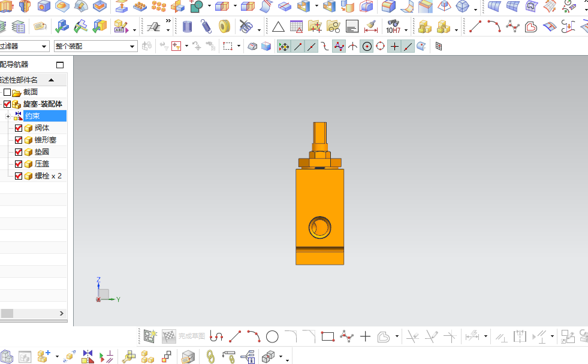Toggle the enable snap point button
The width and height of the screenshot is (588, 364).
[284, 47]
